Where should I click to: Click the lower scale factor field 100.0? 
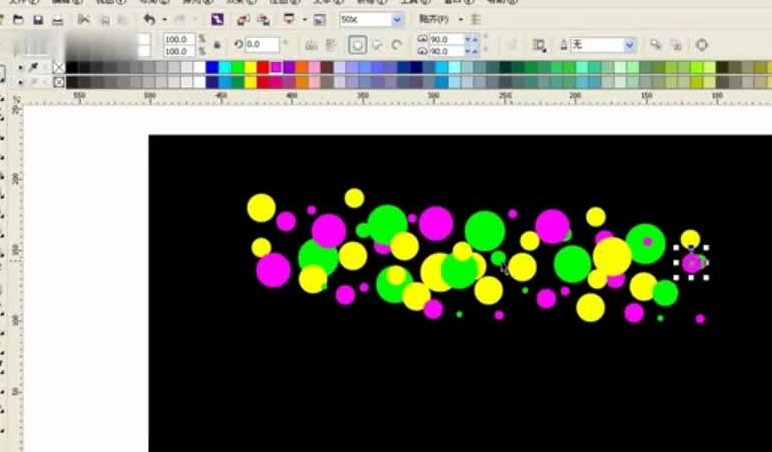(x=179, y=51)
